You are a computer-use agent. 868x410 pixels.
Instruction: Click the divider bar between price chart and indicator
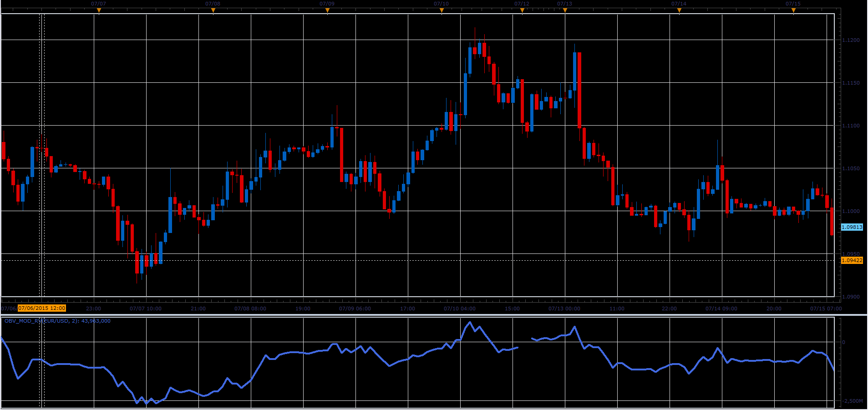tap(434, 314)
